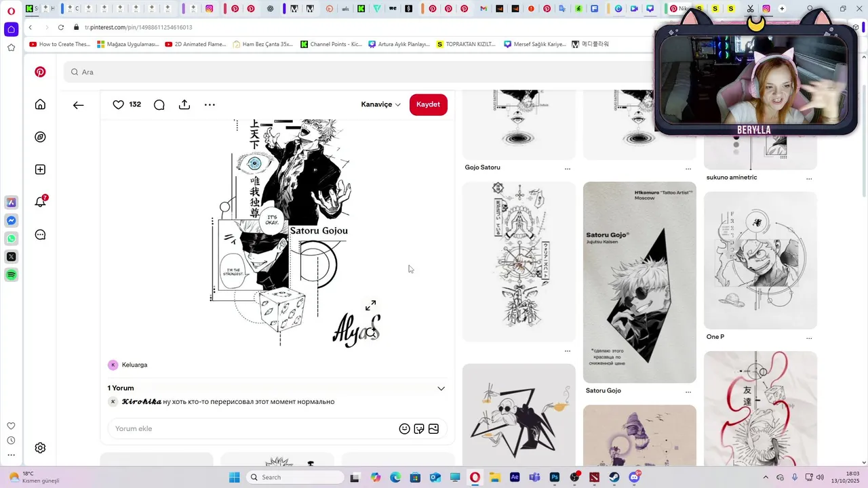Image resolution: width=868 pixels, height=488 pixels.
Task: Attach an image to the comment
Action: tap(433, 428)
